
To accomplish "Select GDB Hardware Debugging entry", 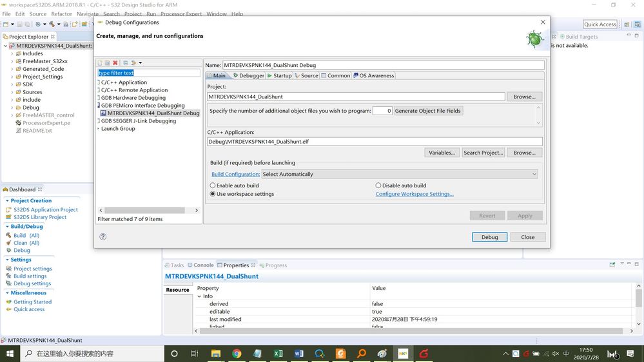I will coord(133,98).
